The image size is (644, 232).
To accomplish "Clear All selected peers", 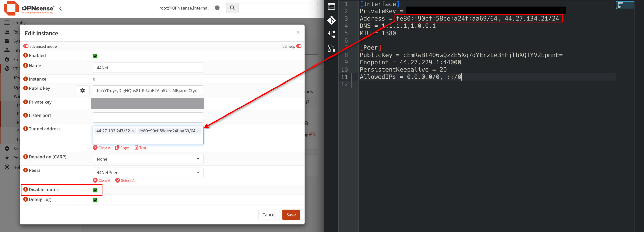I will (103, 180).
